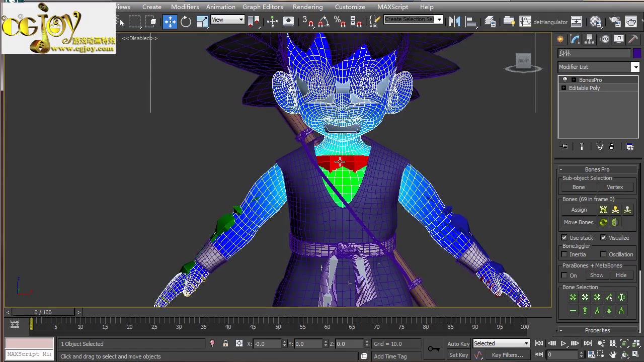Open the Rendering menu

(x=307, y=7)
